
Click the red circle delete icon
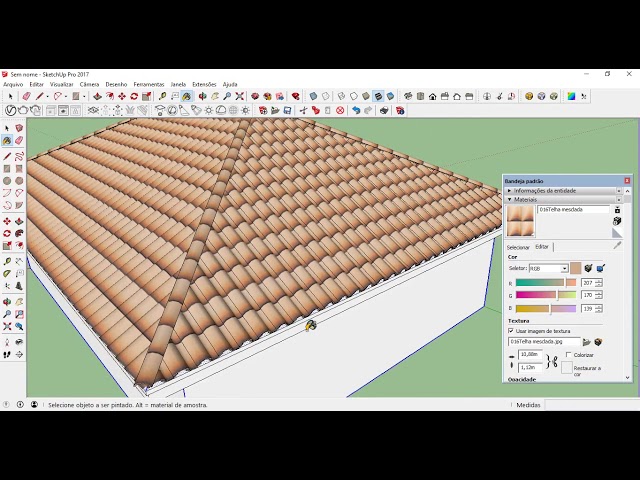(x=340, y=110)
